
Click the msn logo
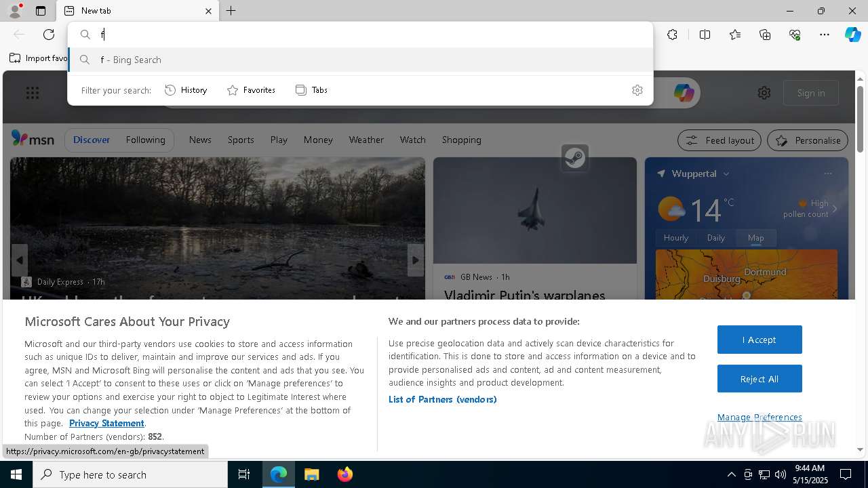click(33, 139)
